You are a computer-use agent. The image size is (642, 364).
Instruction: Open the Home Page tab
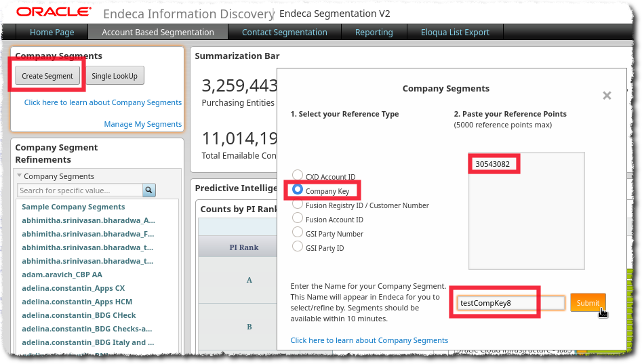coord(52,32)
